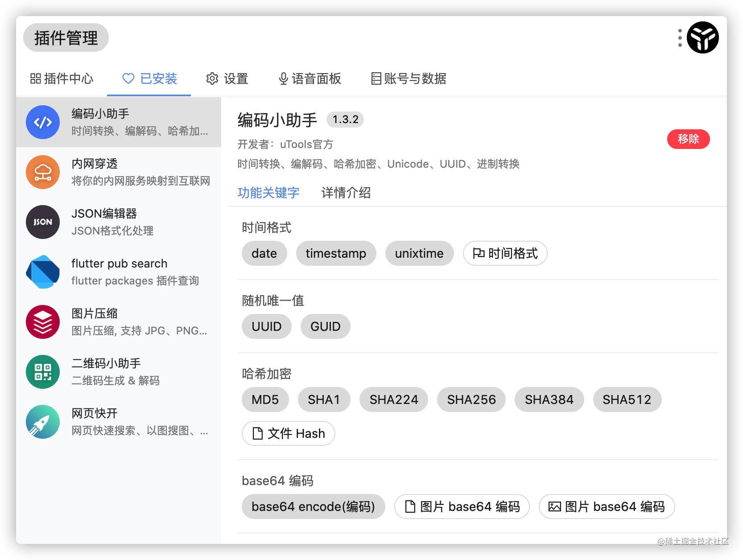Click the grid icon beside 插件中心

(36, 79)
